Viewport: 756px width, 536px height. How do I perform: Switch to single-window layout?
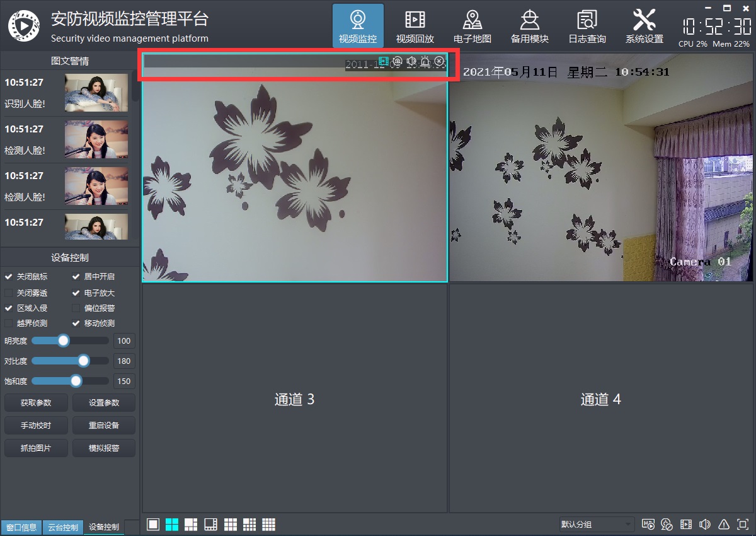pos(152,525)
